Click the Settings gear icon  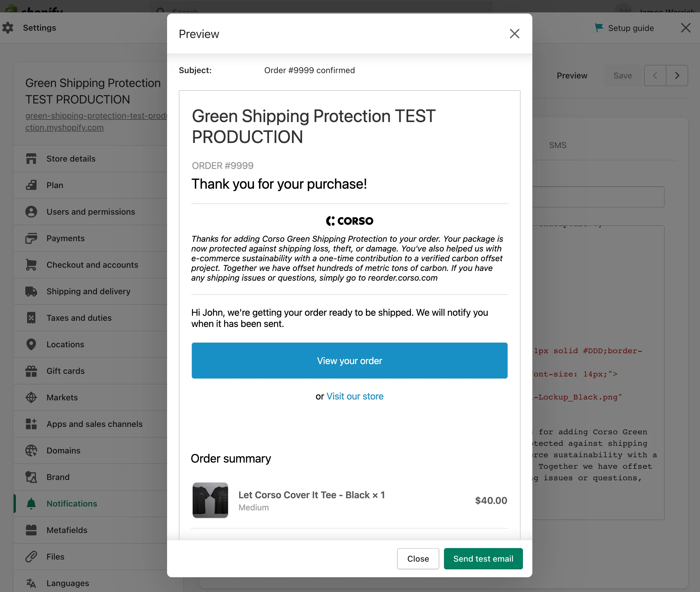coord(8,27)
